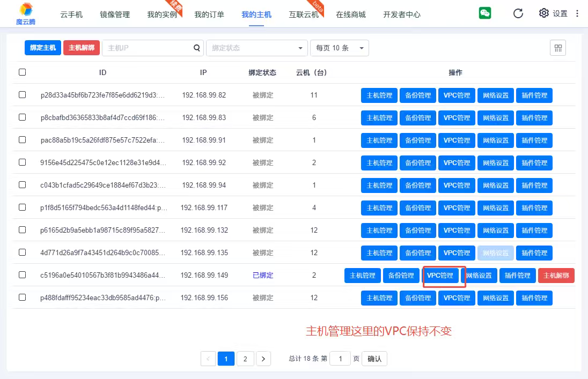
Task: Open the 镜像管理 tab
Action: coord(115,14)
